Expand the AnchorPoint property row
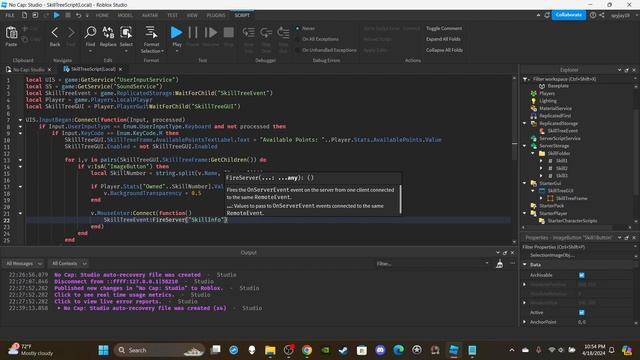Image resolution: width=640 pixels, height=360 pixels. [525, 322]
